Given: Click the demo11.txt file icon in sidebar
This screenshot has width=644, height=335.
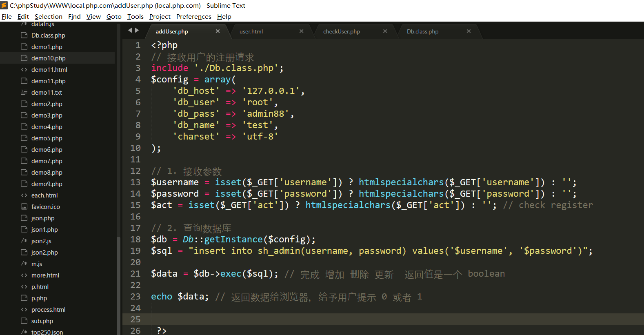Looking at the screenshot, I should [x=24, y=92].
